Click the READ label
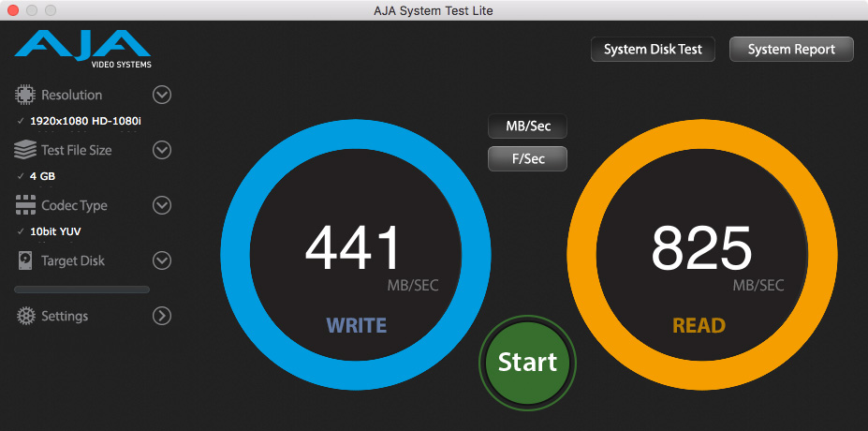 coord(699,325)
